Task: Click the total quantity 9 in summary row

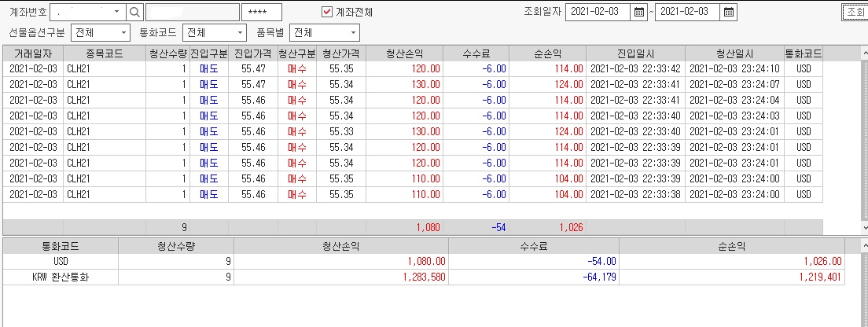Action: 167,227
